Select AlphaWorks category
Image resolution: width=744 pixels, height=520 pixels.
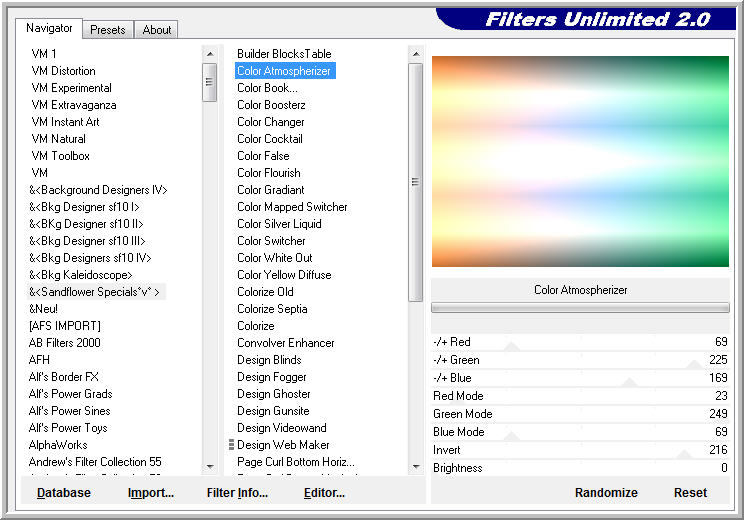click(x=58, y=445)
